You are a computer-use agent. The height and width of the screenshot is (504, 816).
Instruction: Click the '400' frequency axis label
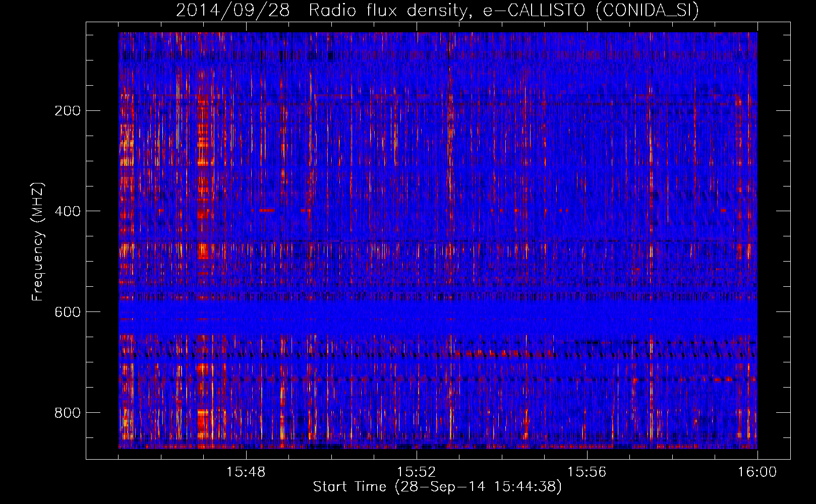68,211
